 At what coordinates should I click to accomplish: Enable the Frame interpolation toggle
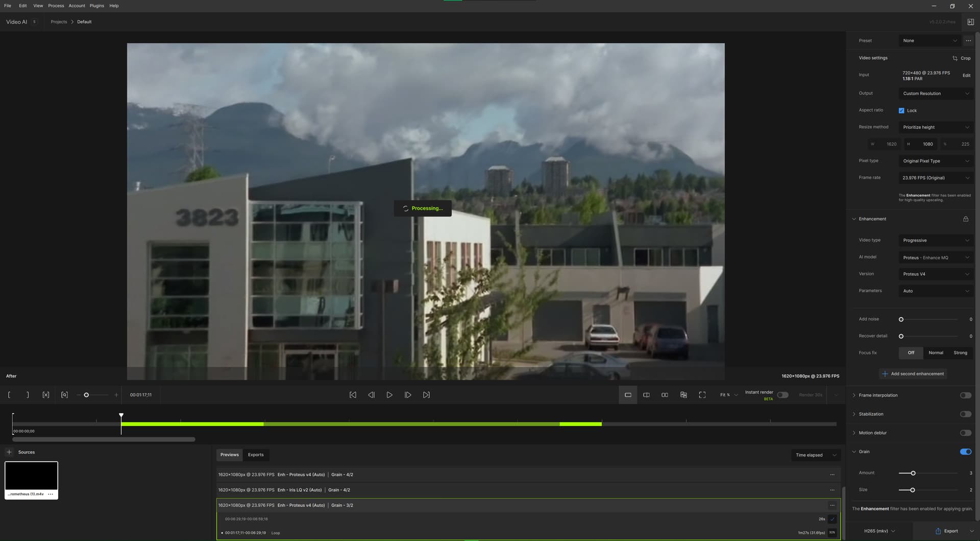[965, 395]
